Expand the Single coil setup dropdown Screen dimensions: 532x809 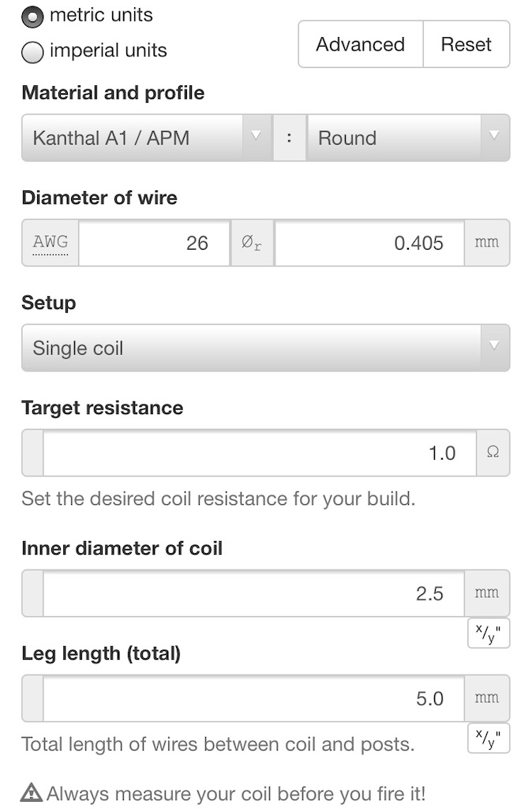265,348
